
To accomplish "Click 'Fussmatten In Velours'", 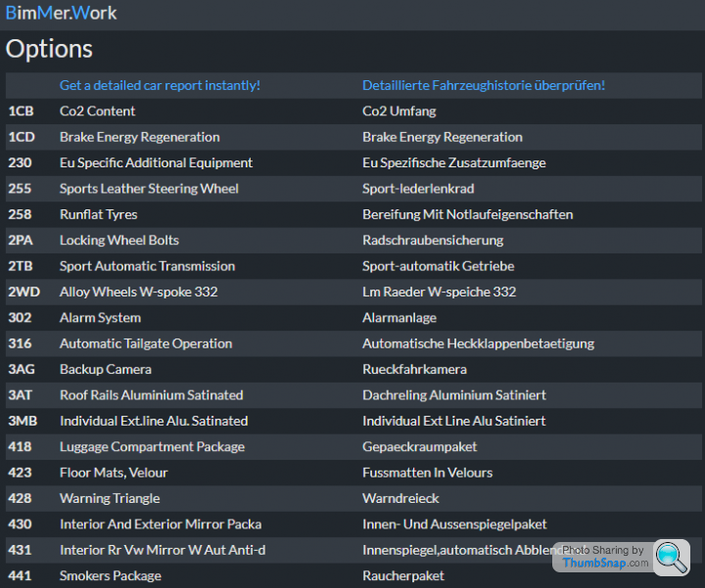I will point(428,473).
